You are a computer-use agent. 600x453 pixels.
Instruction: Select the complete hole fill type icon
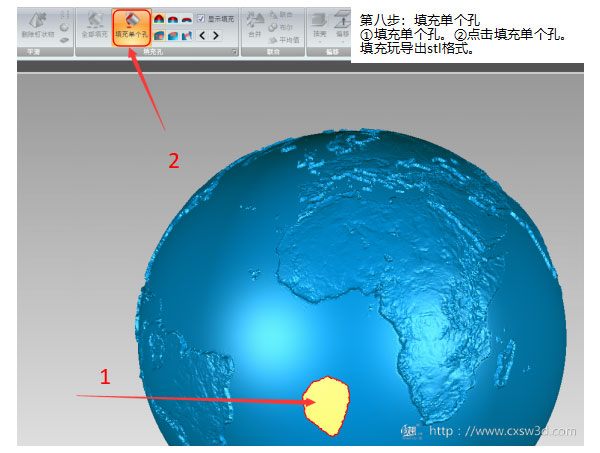(159, 36)
